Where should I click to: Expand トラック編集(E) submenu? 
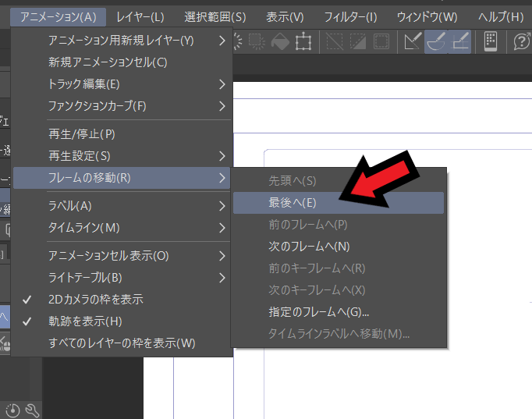[122, 84]
